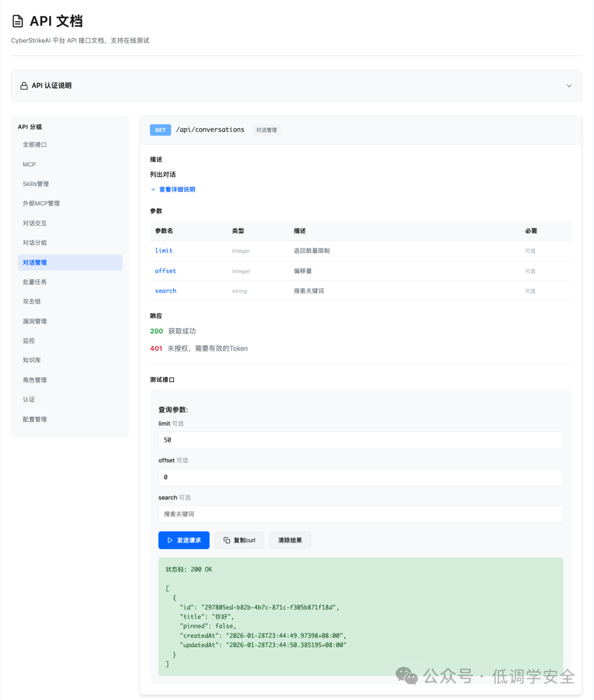The width and height of the screenshot is (594, 700).
Task: Click the 200 获取成功 response line
Action: point(173,331)
